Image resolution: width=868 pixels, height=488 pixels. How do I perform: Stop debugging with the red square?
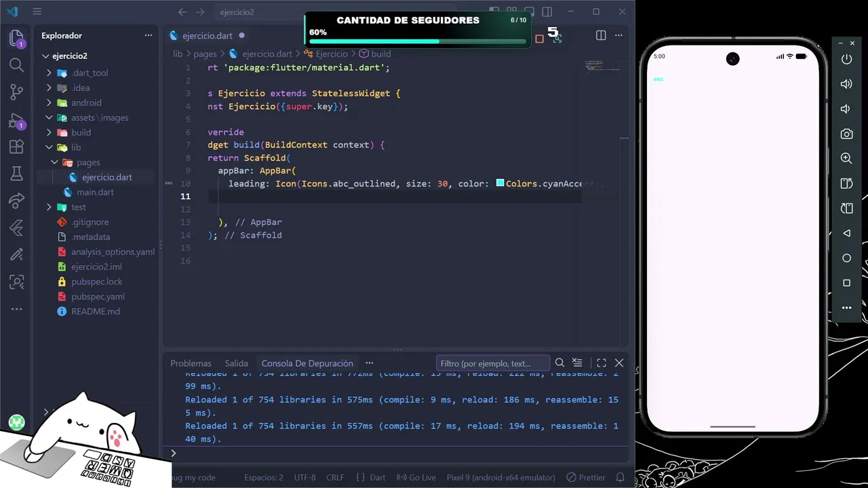coord(540,39)
